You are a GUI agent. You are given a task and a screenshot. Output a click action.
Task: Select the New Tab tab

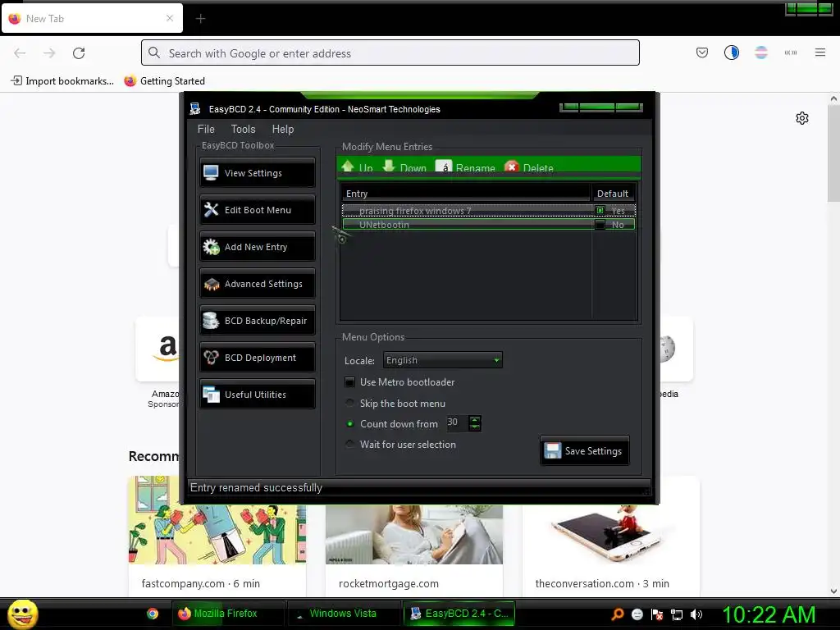point(92,18)
